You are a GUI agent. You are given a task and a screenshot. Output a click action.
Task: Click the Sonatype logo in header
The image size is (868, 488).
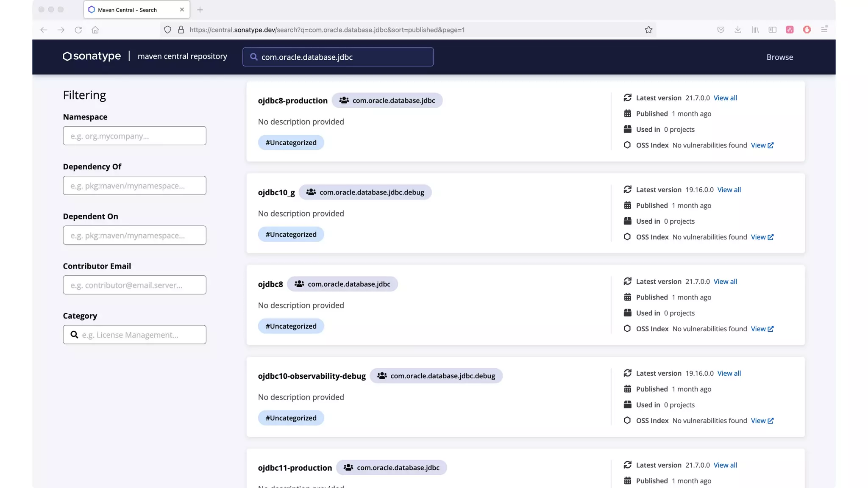click(92, 56)
